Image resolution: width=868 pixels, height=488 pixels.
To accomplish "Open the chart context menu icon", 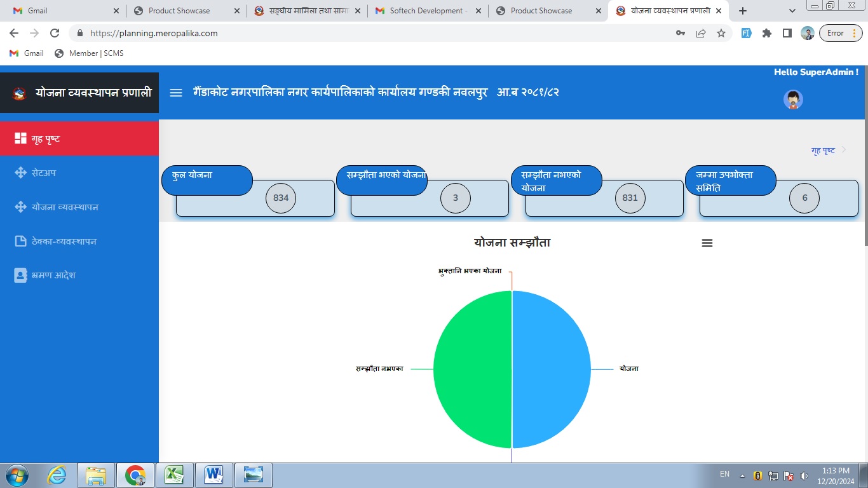I will tap(707, 243).
